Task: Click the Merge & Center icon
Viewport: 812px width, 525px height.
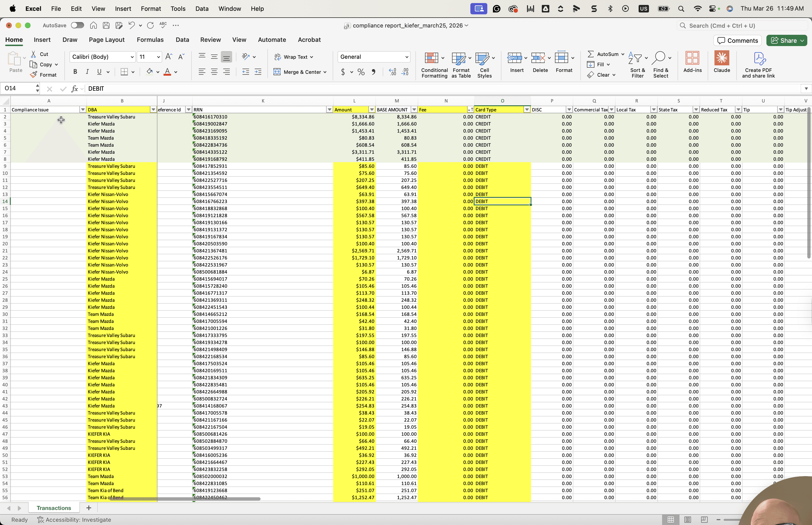Action: (277, 72)
